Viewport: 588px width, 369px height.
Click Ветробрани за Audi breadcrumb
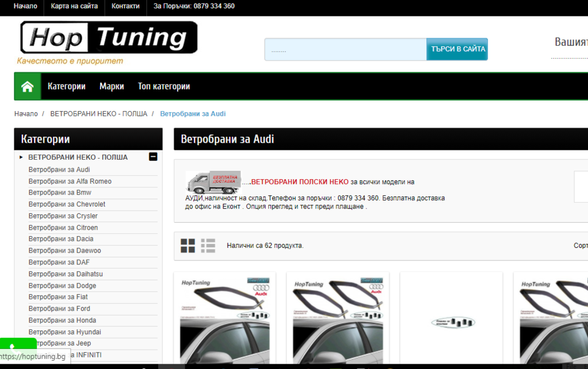click(193, 114)
